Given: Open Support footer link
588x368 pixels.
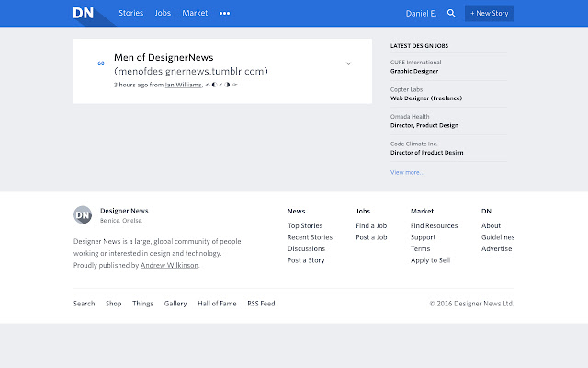Looking at the screenshot, I should point(423,237).
